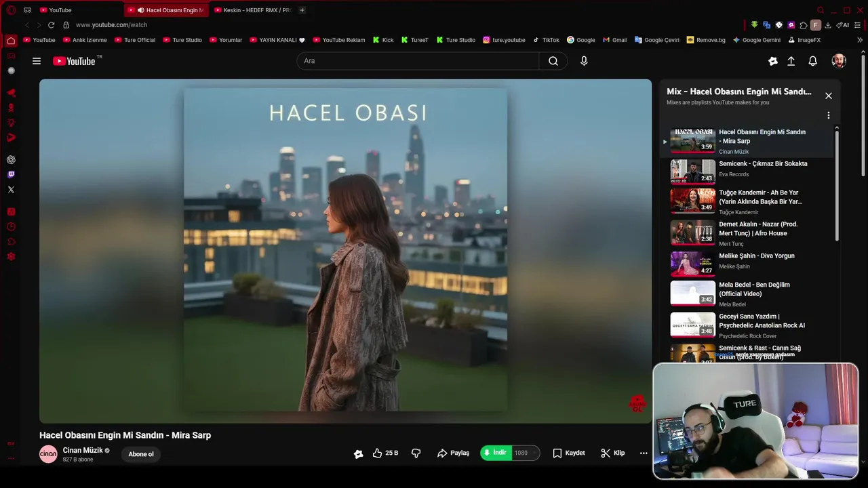Subscribe with the Abone ol button
Viewport: 868px width, 488px height.
point(141,454)
